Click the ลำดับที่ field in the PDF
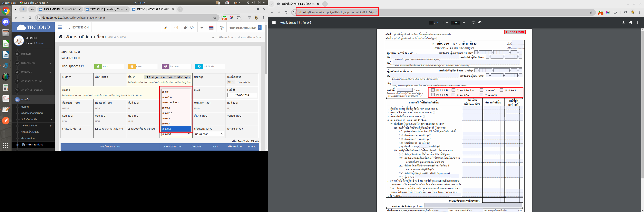Screen dimensions: 644x212 coord(405,90)
